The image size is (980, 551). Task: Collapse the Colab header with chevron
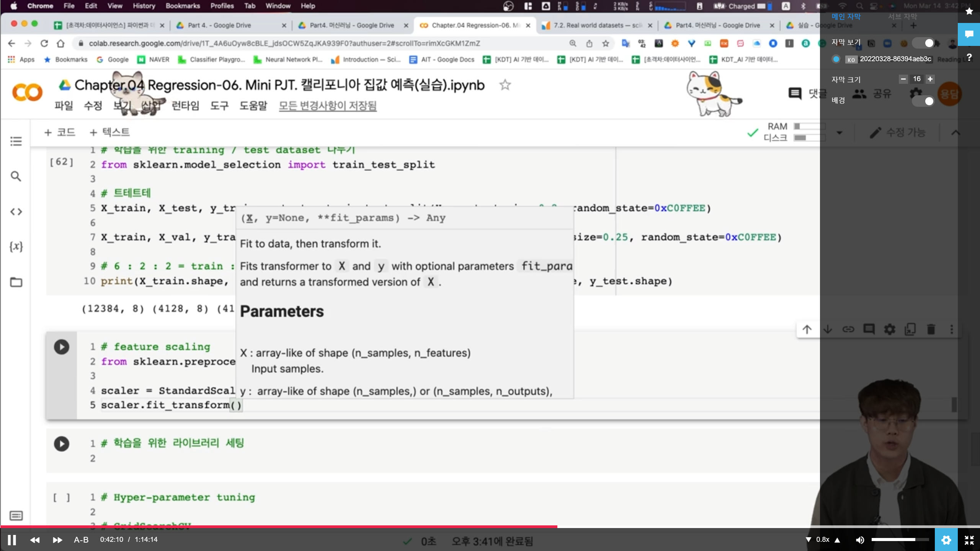955,133
